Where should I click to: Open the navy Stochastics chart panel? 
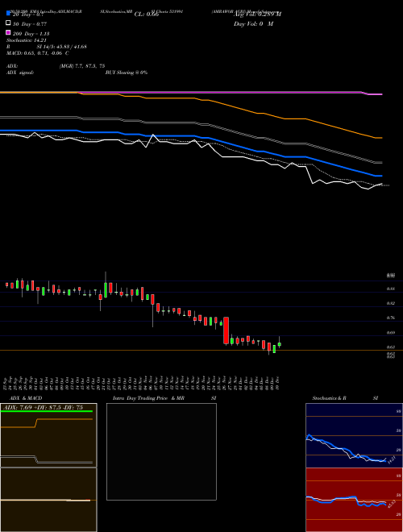[354, 435]
